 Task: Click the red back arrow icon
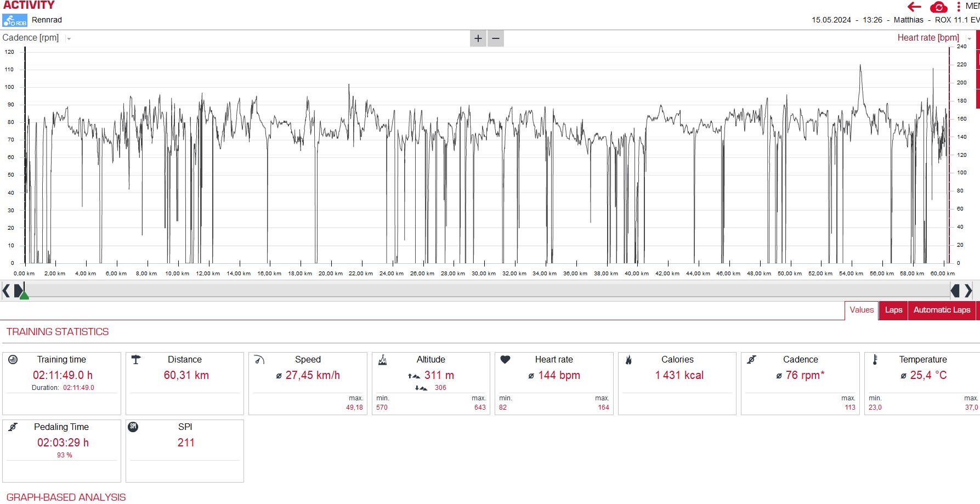[x=914, y=7]
